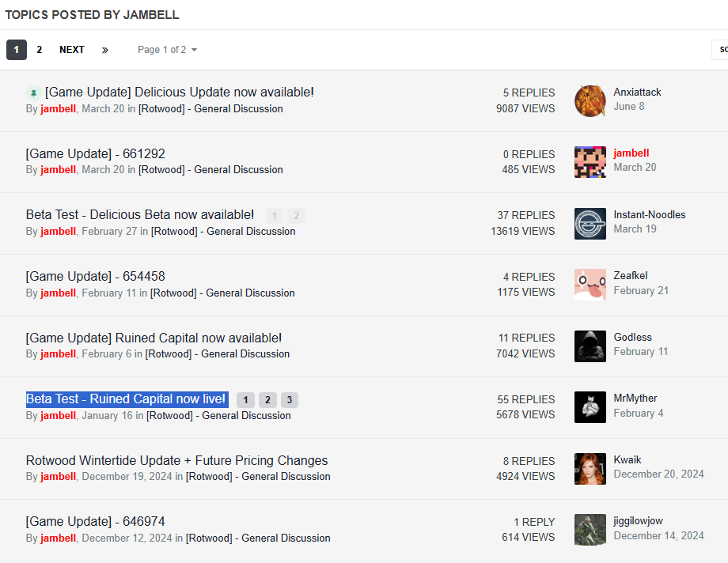Jump to last page via double-chevron icon

coord(105,50)
